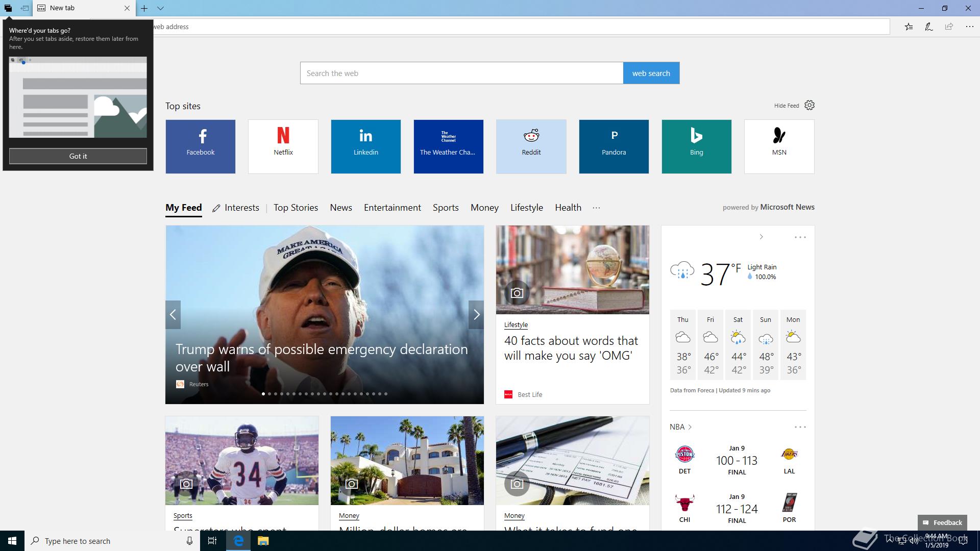Open feed settings gear icon
This screenshot has height=551, width=980.
click(810, 105)
